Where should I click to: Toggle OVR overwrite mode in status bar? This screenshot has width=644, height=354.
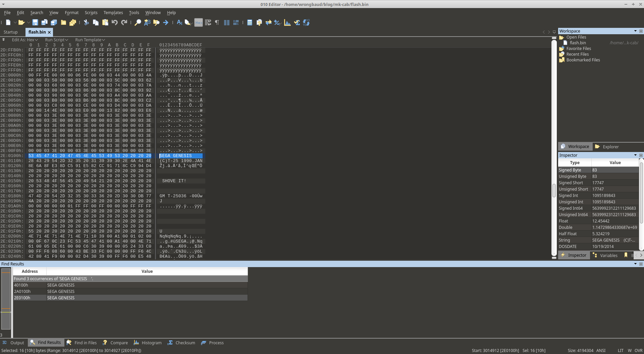(638, 350)
